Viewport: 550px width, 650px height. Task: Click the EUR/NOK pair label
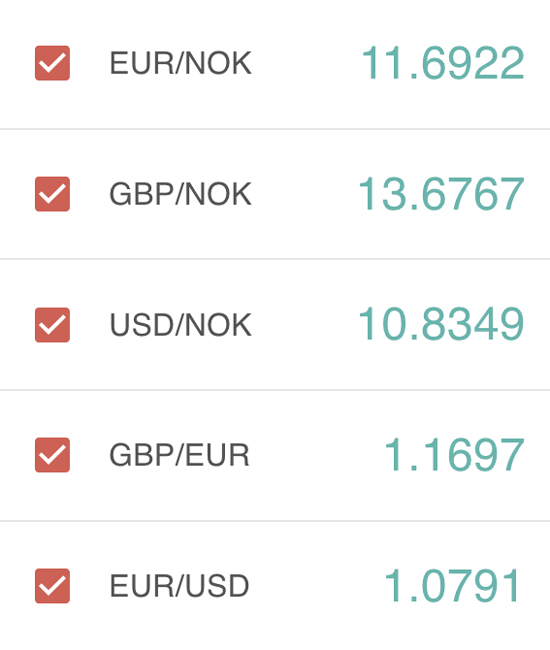(180, 63)
